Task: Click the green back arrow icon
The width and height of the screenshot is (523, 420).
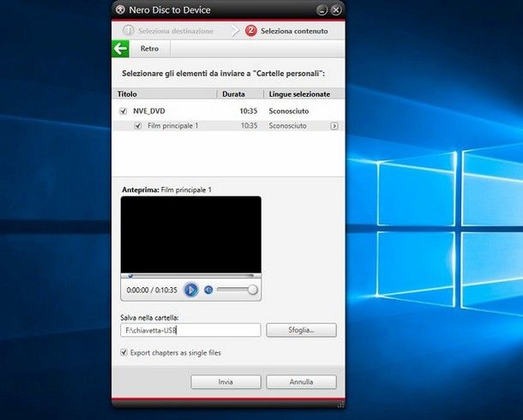Action: click(x=120, y=49)
